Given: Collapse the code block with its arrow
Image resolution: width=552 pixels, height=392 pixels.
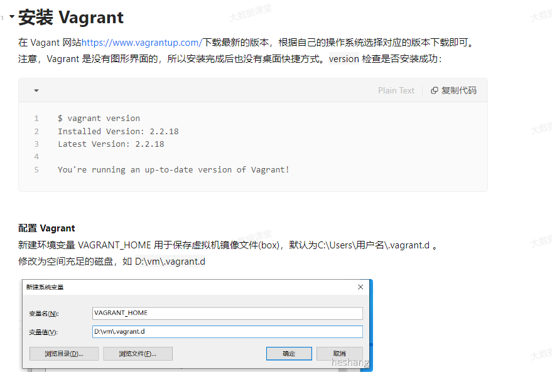Looking at the screenshot, I should pos(36,90).
